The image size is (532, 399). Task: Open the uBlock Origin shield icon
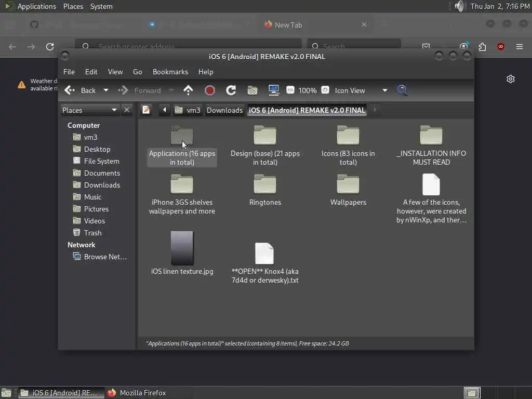click(x=500, y=46)
